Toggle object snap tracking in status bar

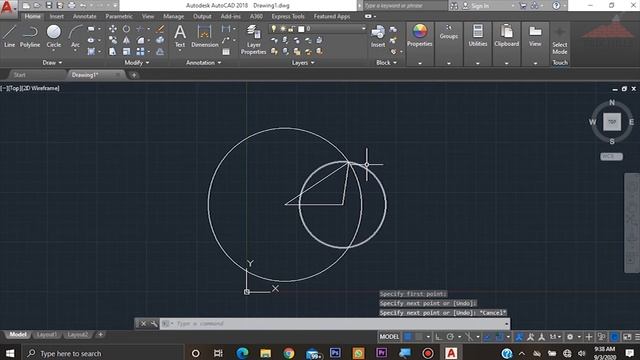[487, 337]
